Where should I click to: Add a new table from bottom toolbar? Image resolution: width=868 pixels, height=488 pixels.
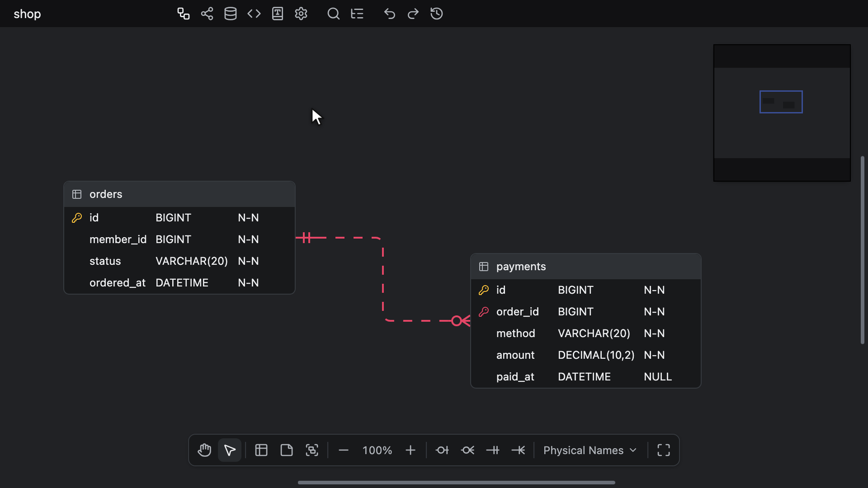point(261,450)
